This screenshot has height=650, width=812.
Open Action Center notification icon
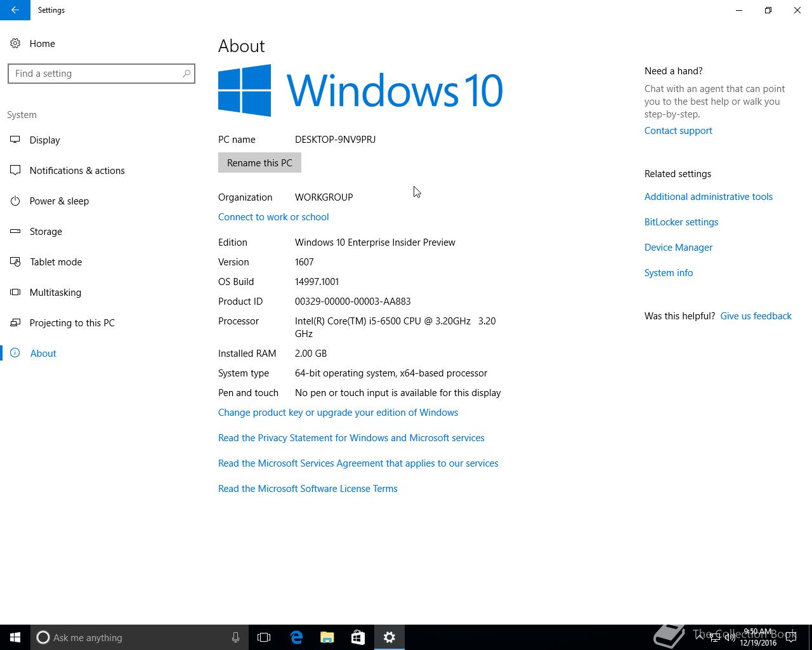[x=790, y=637]
